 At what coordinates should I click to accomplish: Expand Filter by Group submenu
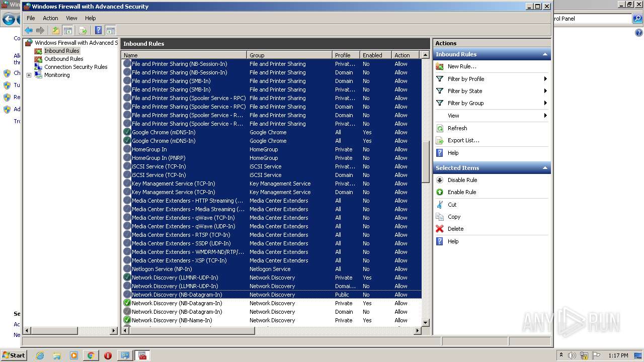492,103
